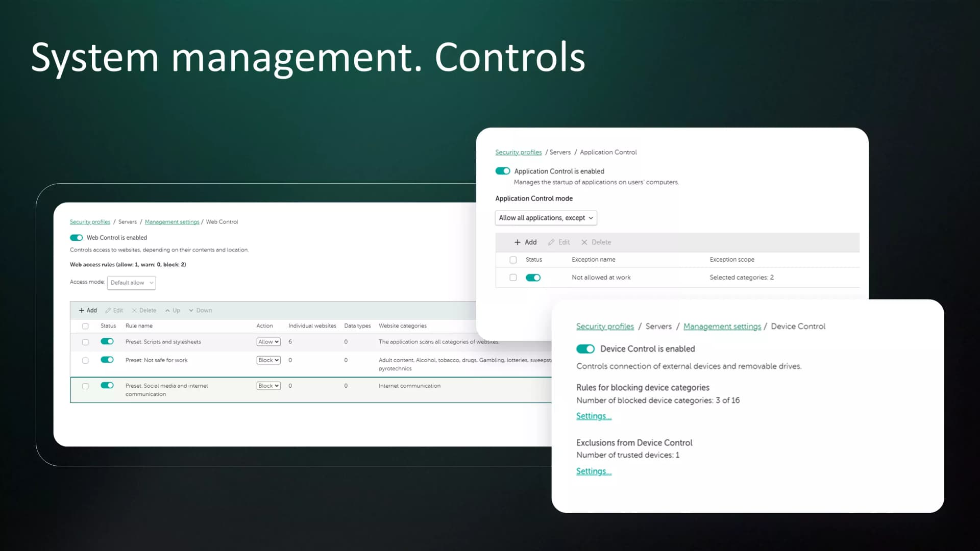This screenshot has height=551, width=980.
Task: Select Preset: Social media and internet communication rule
Action: tap(166, 390)
